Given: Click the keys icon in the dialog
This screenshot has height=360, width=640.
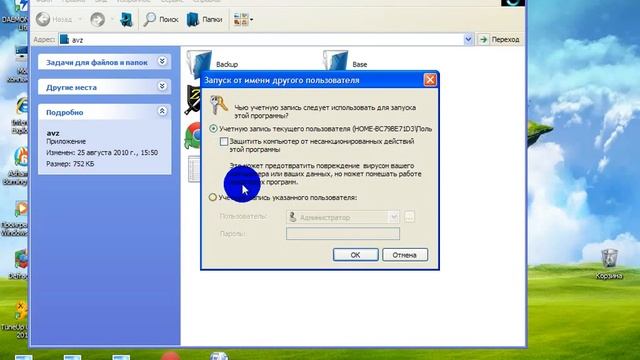Looking at the screenshot, I should (219, 105).
